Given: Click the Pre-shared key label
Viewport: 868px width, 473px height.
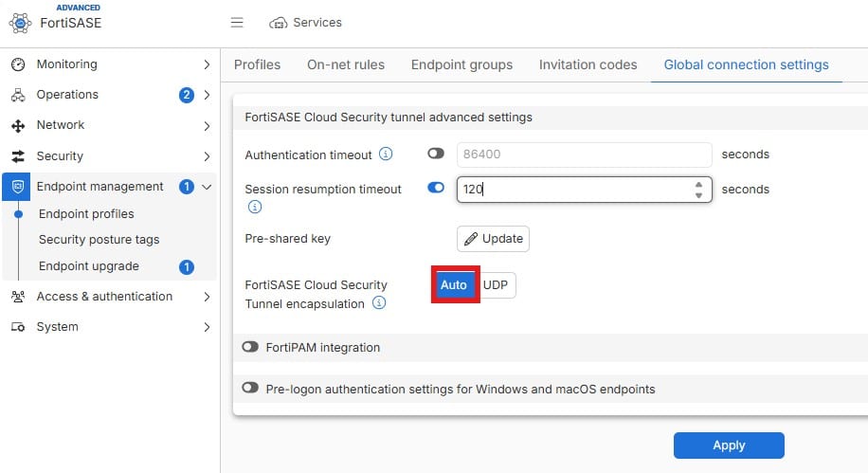Looking at the screenshot, I should pyautogui.click(x=287, y=239).
